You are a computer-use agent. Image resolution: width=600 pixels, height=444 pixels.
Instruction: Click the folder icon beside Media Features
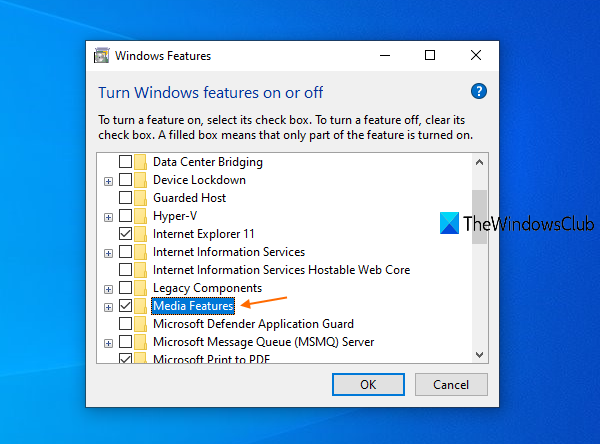click(140, 306)
